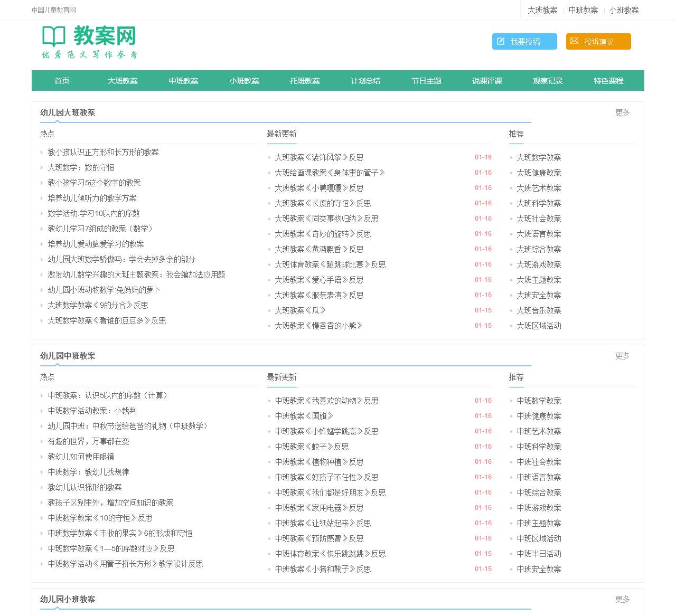Open 数学活动:学习10以内的序数
The height and width of the screenshot is (616, 676).
tap(93, 213)
